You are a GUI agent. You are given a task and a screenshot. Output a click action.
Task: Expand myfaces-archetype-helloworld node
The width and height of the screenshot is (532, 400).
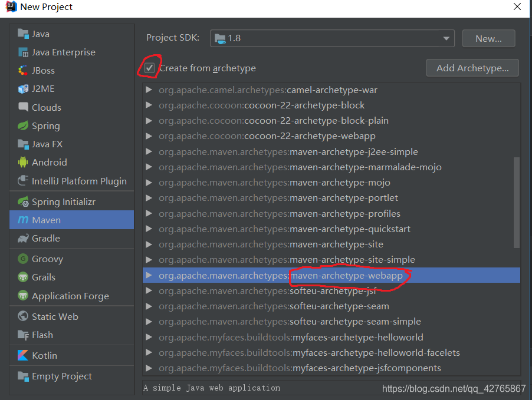pos(149,338)
